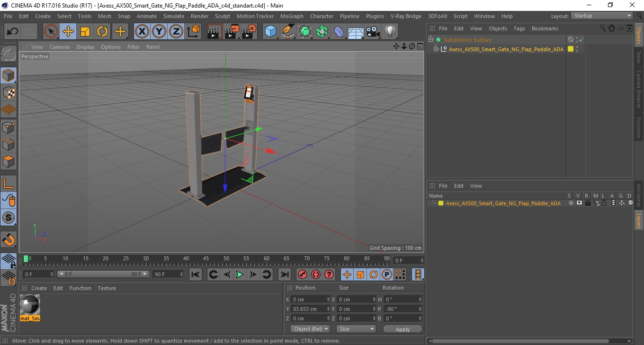Click the Position Y input field
Image resolution: width=644 pixels, height=345 pixels.
point(311,309)
